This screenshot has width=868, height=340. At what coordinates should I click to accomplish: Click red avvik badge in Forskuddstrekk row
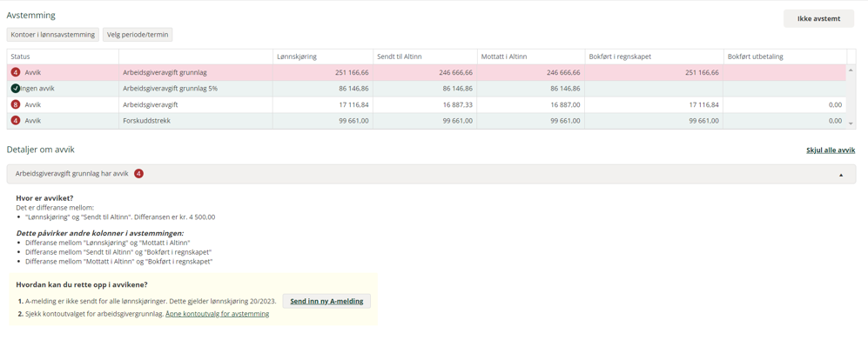(15, 121)
